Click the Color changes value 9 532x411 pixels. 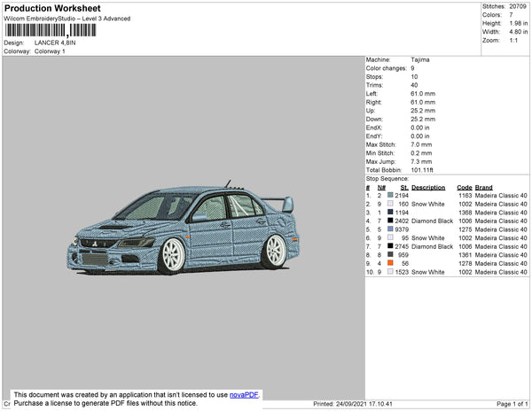[412, 68]
